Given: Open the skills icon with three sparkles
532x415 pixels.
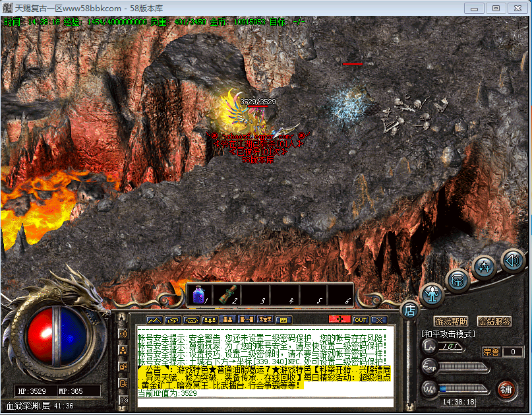Looking at the screenshot, I should (x=484, y=268).
